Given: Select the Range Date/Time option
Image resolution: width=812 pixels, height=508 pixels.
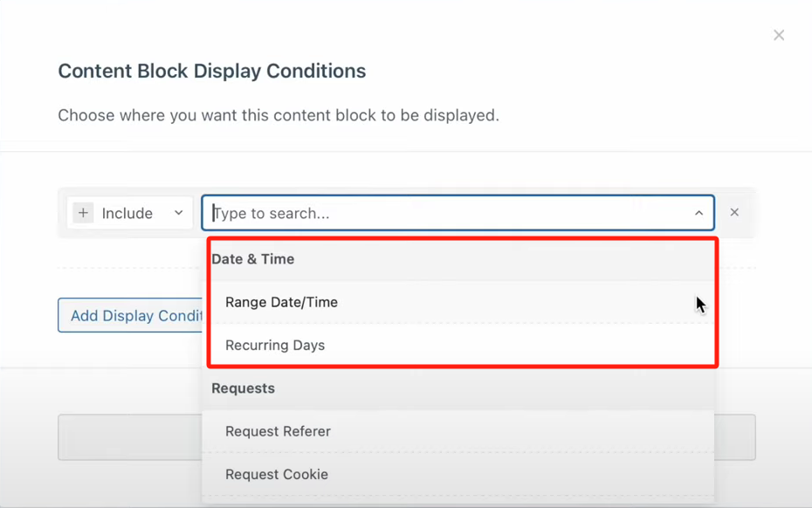Looking at the screenshot, I should pos(281,302).
